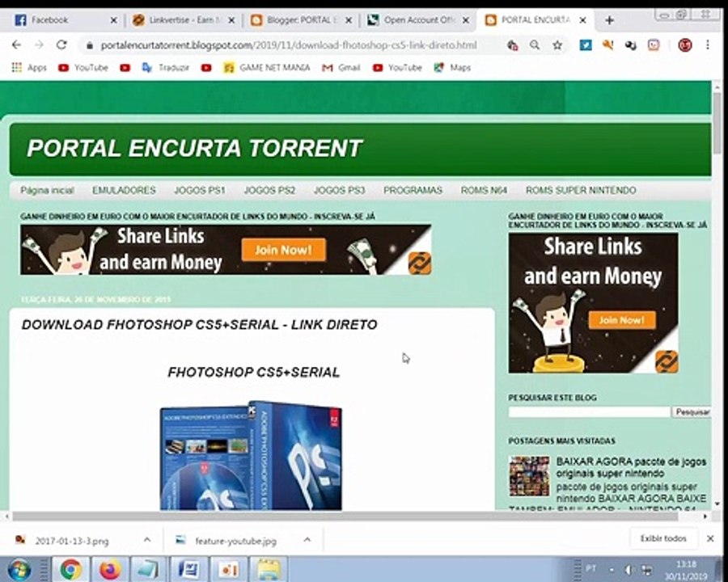
Task: Click the Exibir todos downloads button
Action: tap(663, 539)
